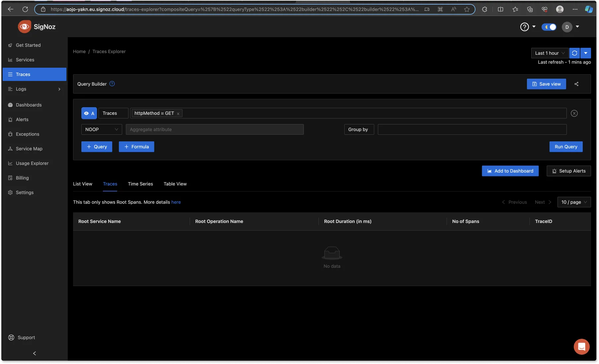
Task: Open Service Map in sidebar
Action: 35,149
